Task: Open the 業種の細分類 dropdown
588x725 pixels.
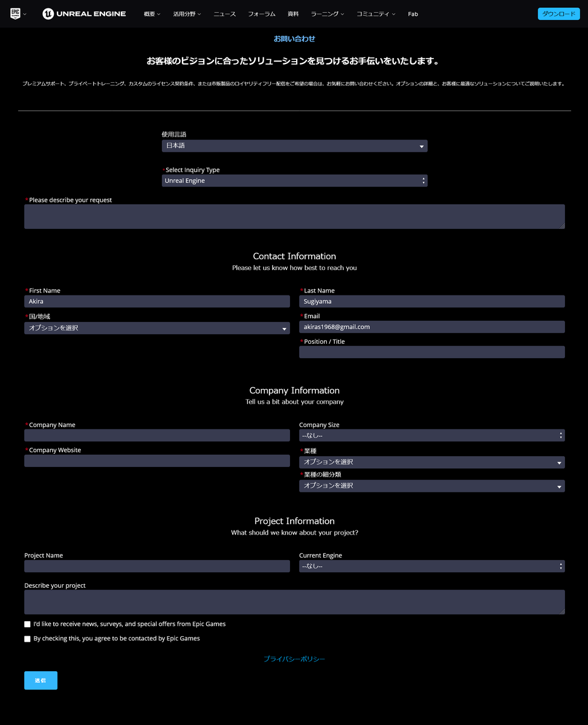Action: pos(432,486)
